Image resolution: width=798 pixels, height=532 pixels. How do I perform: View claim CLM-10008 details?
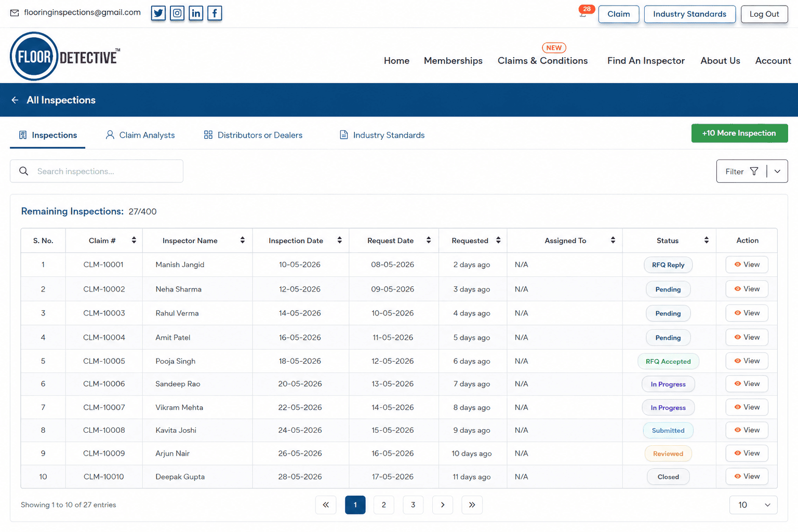747,430
